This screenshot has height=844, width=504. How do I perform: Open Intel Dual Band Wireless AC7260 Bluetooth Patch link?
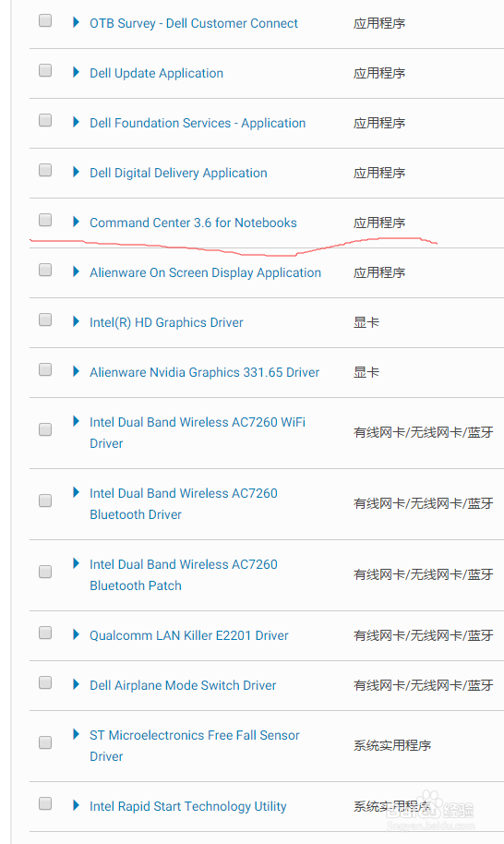[184, 575]
